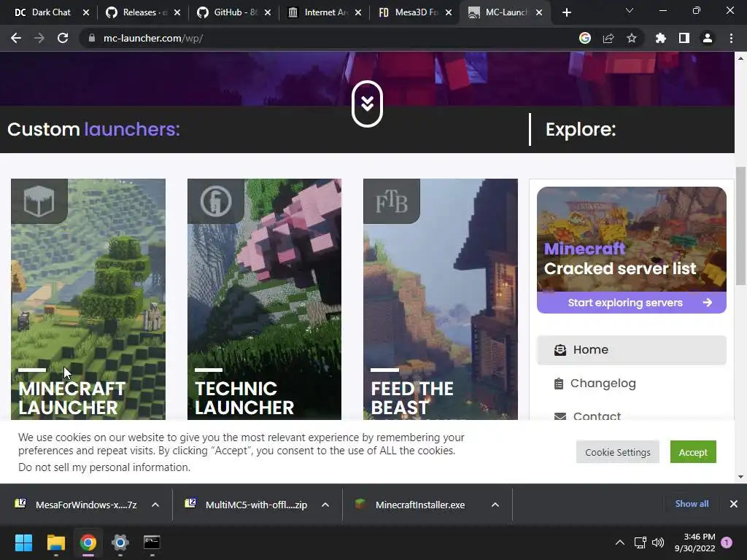This screenshot has width=747, height=560.
Task: Click scrollbar down arrow
Action: click(740, 476)
